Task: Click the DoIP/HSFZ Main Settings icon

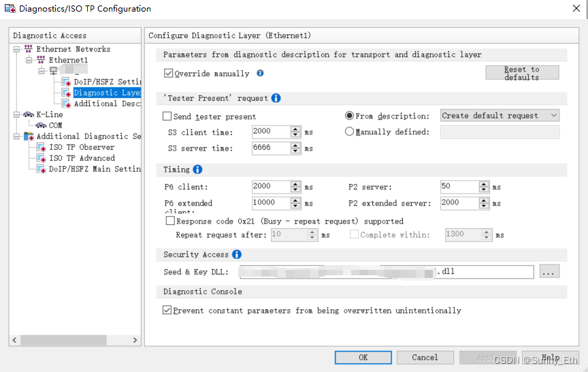Action: pyautogui.click(x=42, y=168)
